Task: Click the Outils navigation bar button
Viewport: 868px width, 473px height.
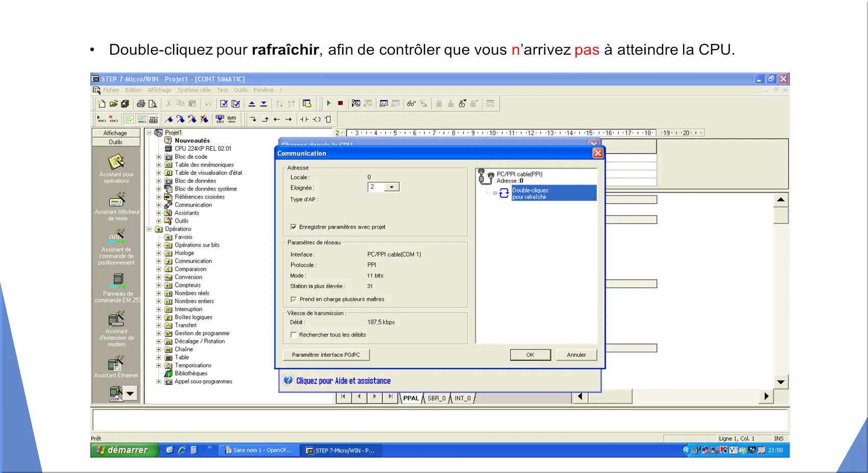Action: click(116, 142)
